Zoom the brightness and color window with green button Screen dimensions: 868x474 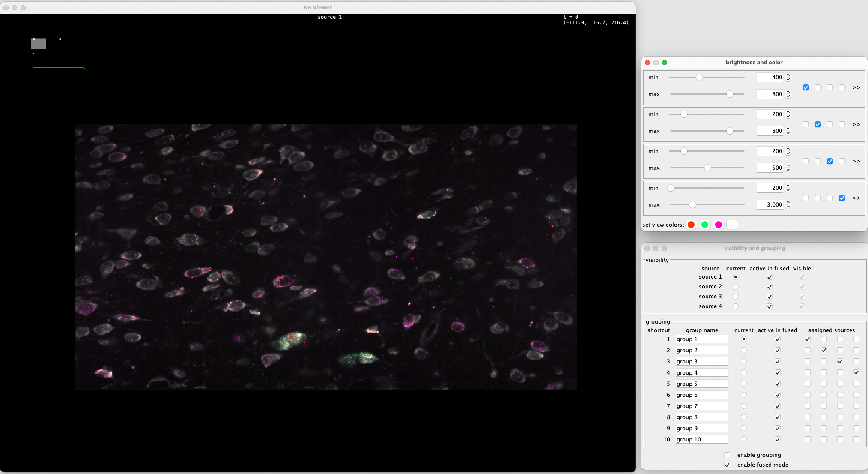pyautogui.click(x=665, y=63)
